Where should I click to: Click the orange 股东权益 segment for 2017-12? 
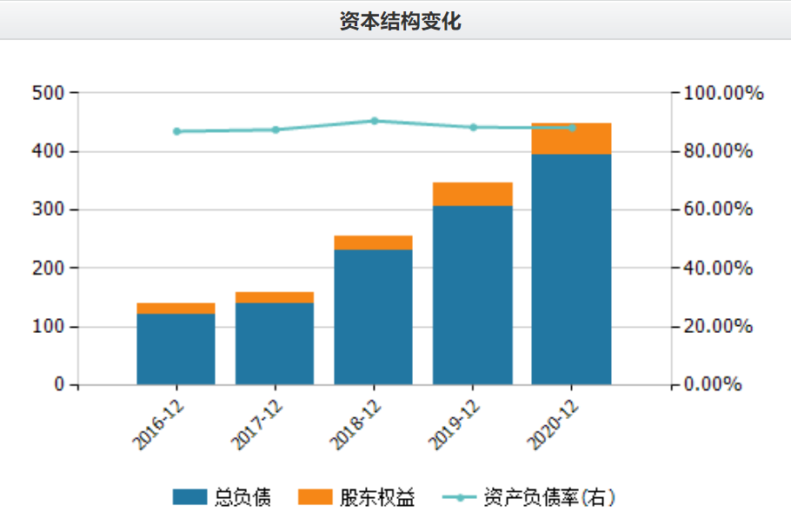click(x=275, y=297)
